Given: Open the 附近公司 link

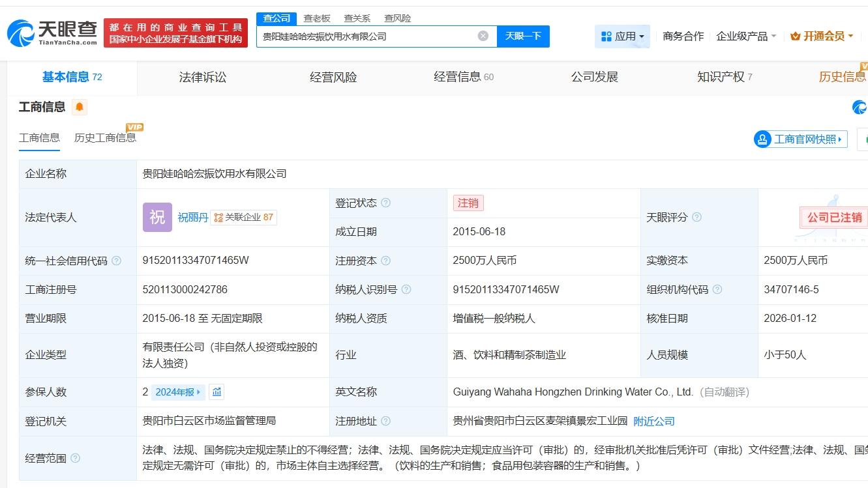Looking at the screenshot, I should click(654, 421).
